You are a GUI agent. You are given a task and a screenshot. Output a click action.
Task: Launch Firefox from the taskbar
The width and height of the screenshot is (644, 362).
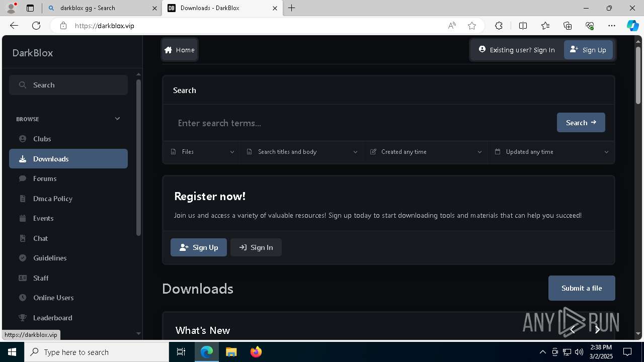click(256, 352)
